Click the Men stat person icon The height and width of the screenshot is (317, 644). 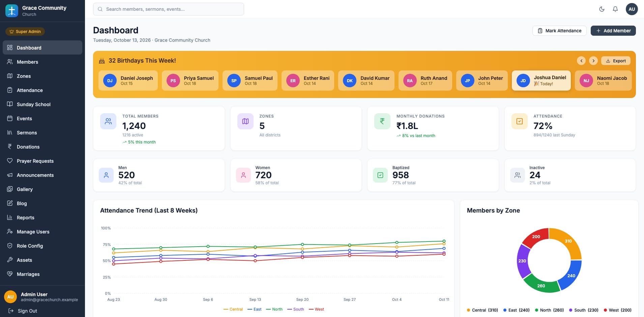106,175
